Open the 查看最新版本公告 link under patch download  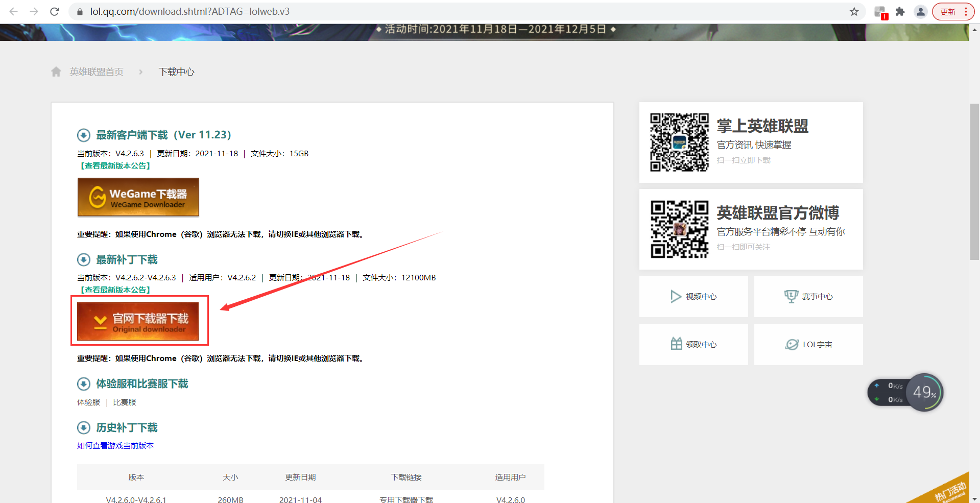click(115, 290)
